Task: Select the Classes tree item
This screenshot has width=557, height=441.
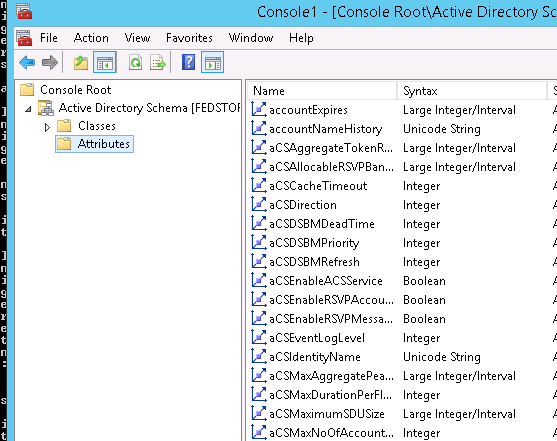Action: (97, 126)
